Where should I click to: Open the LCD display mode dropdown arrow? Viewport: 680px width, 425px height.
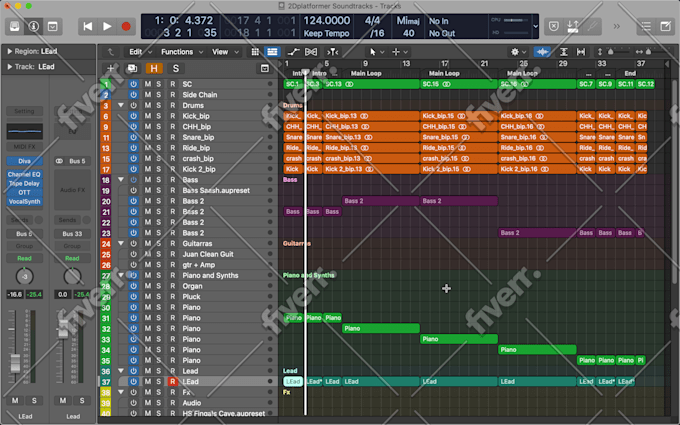coord(536,26)
